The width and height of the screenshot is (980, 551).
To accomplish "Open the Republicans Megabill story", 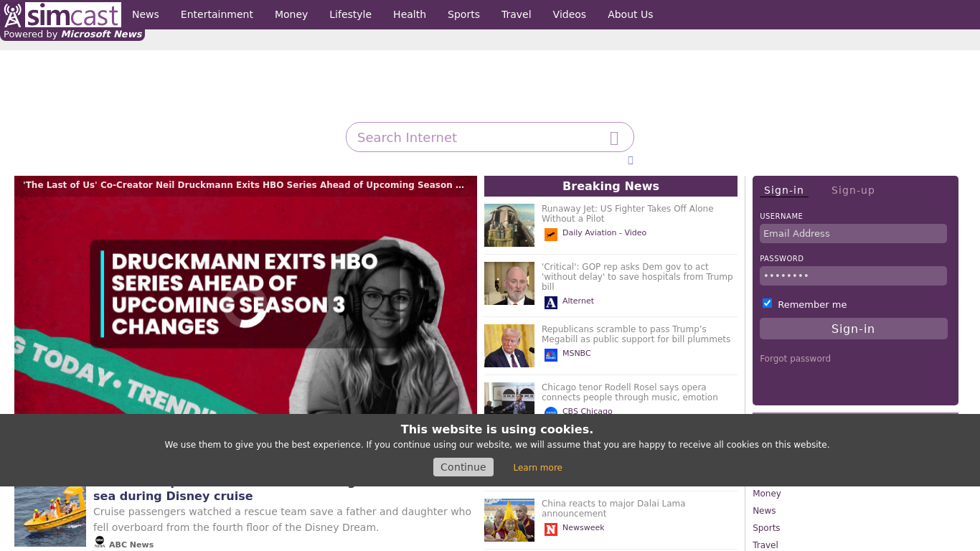I will tap(636, 334).
